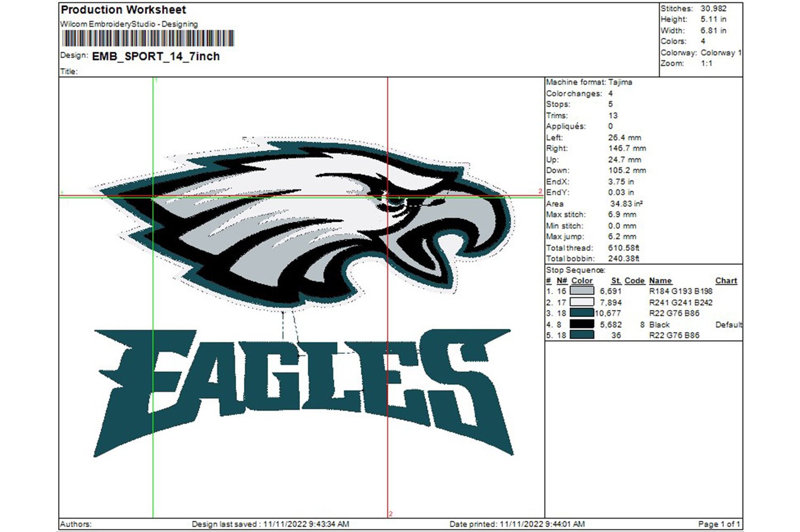Click the barcode under the worksheet title
Screen dimensions: 800x532
click(148, 38)
